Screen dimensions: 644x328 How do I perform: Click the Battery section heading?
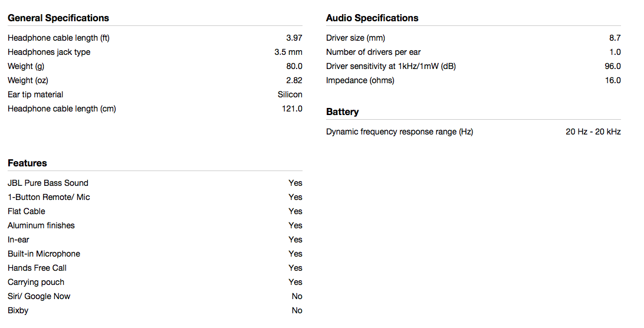[342, 112]
